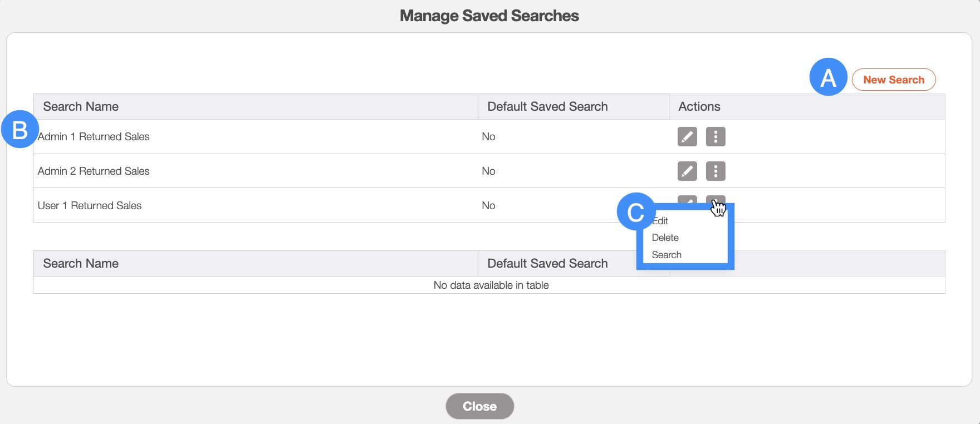Click Search Name header in the lower table

click(x=81, y=264)
